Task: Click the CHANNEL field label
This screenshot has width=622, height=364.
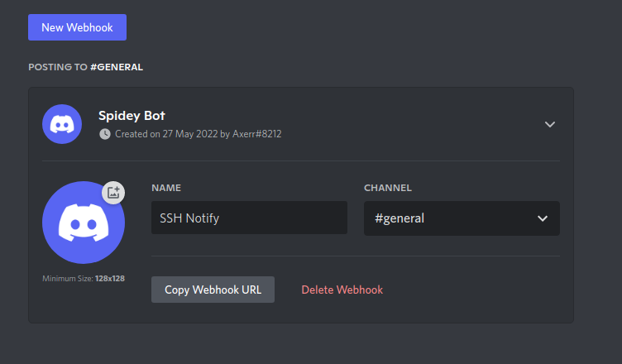Action: (x=388, y=188)
